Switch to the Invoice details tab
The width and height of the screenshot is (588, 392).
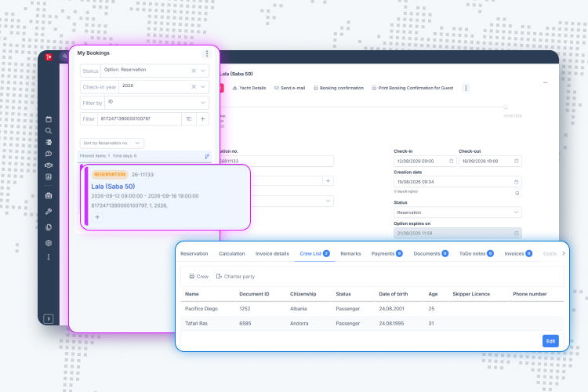(272, 253)
